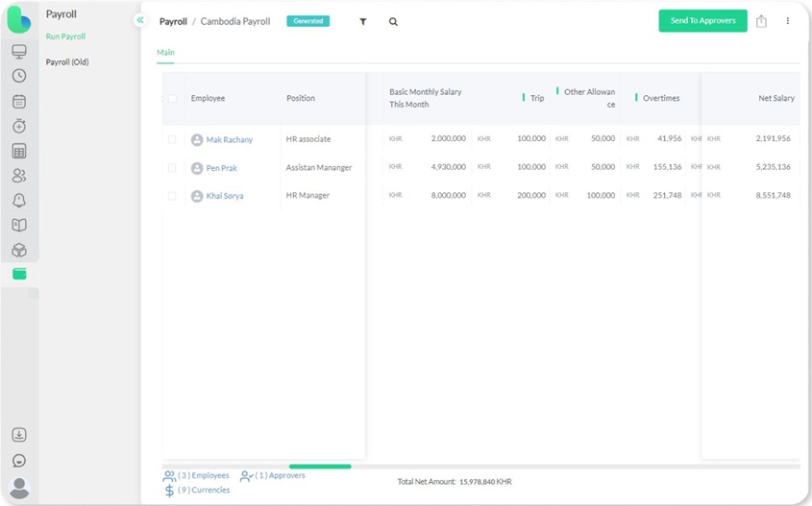Click the Overtimes column header

click(661, 98)
